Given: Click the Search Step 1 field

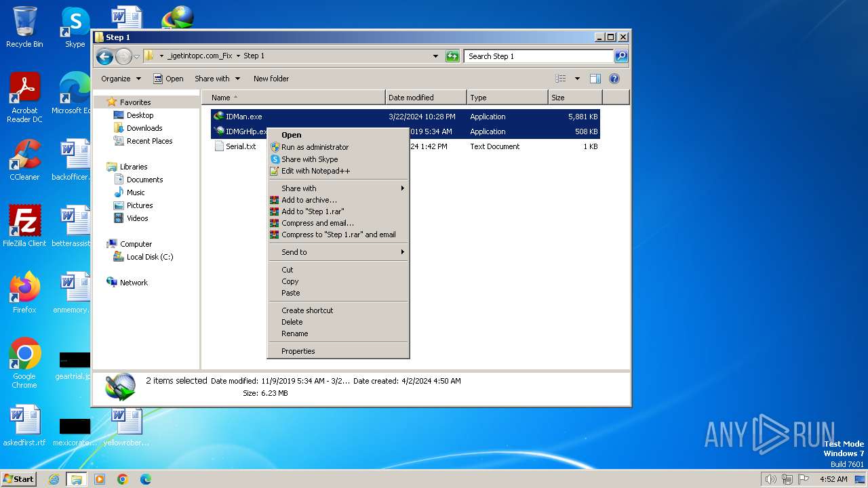Looking at the screenshot, I should coord(538,56).
